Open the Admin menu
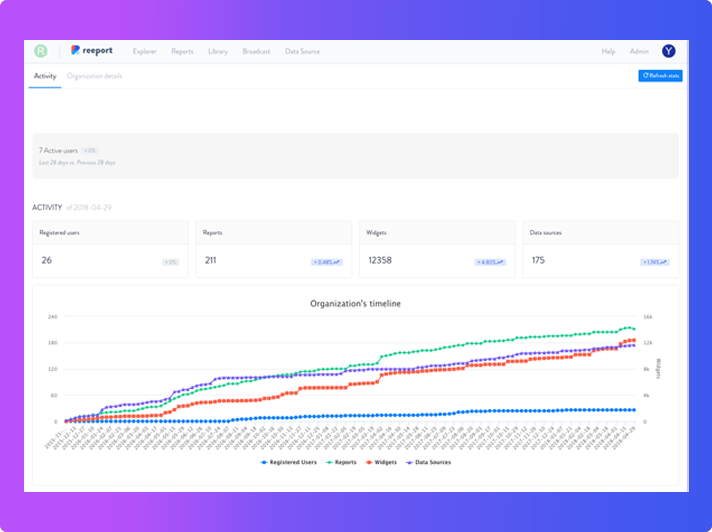The height and width of the screenshot is (532, 712). (x=639, y=51)
